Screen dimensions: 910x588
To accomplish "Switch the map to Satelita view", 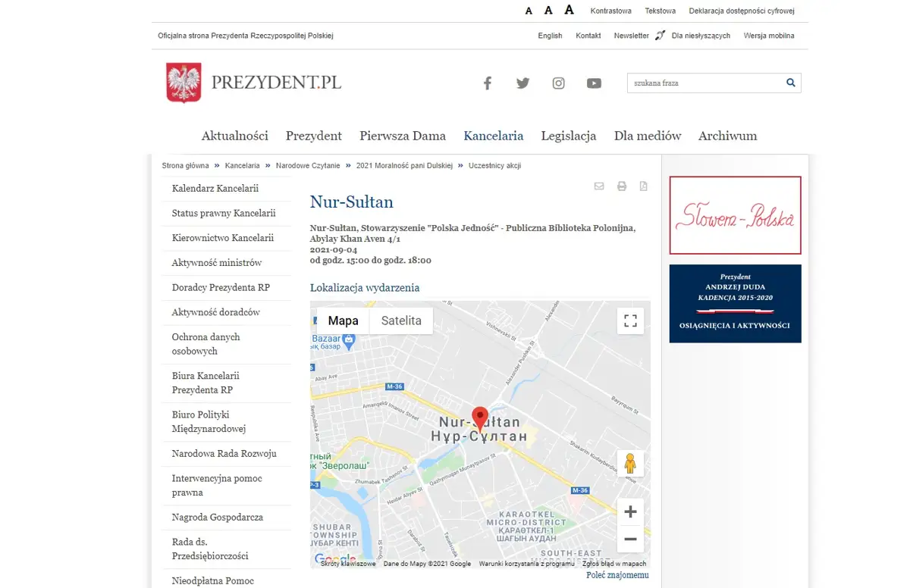I will click(401, 321).
